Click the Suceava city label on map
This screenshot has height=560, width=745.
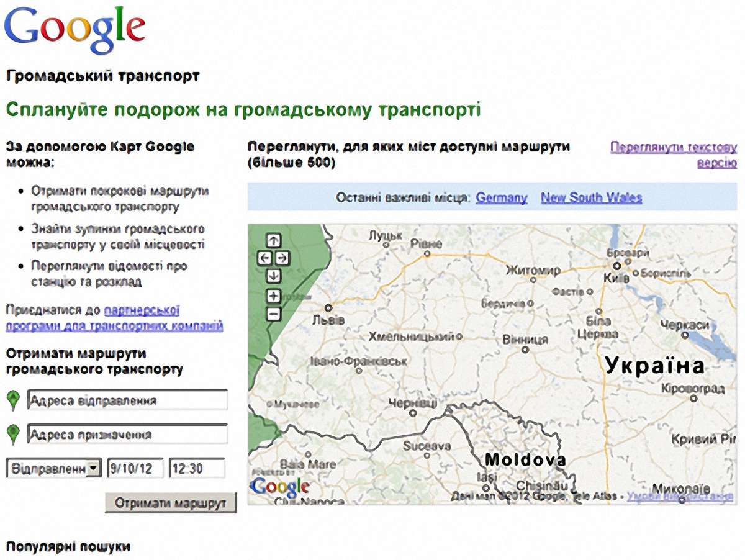427,446
